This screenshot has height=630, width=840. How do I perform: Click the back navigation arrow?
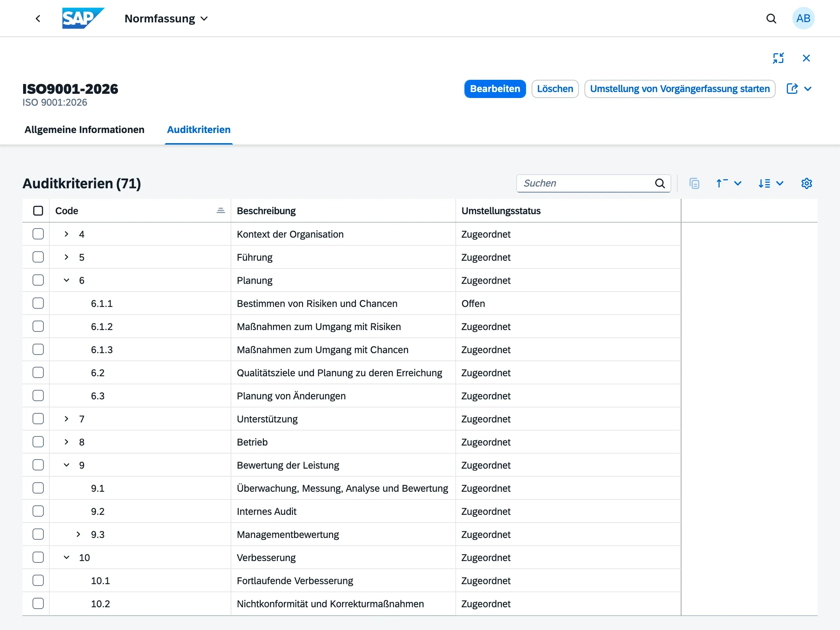point(37,19)
